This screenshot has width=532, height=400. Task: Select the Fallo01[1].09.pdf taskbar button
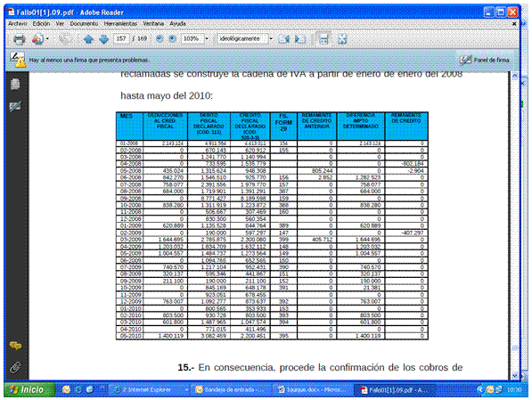point(394,390)
